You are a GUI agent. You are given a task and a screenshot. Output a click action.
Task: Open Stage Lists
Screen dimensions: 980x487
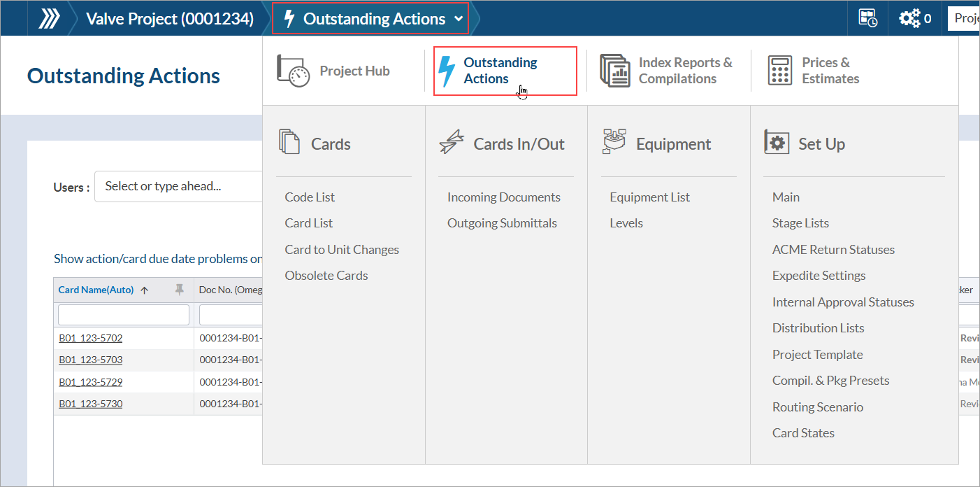800,223
